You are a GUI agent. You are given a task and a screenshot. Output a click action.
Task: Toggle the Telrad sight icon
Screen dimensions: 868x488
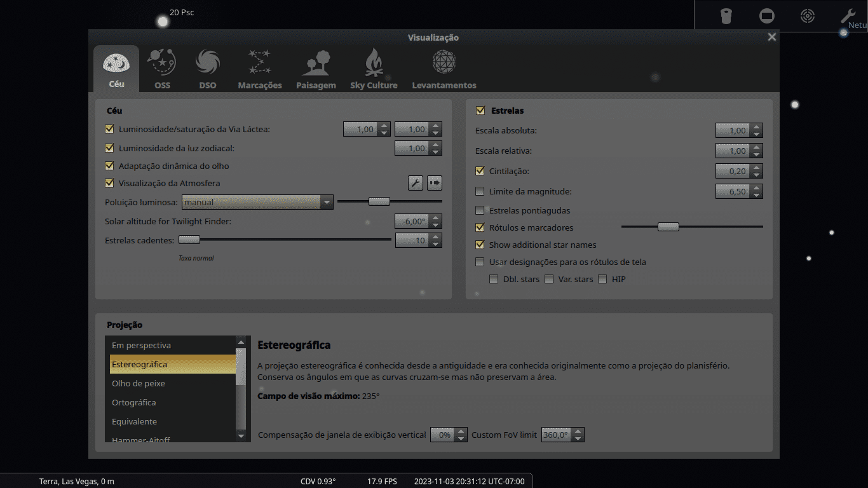[807, 16]
